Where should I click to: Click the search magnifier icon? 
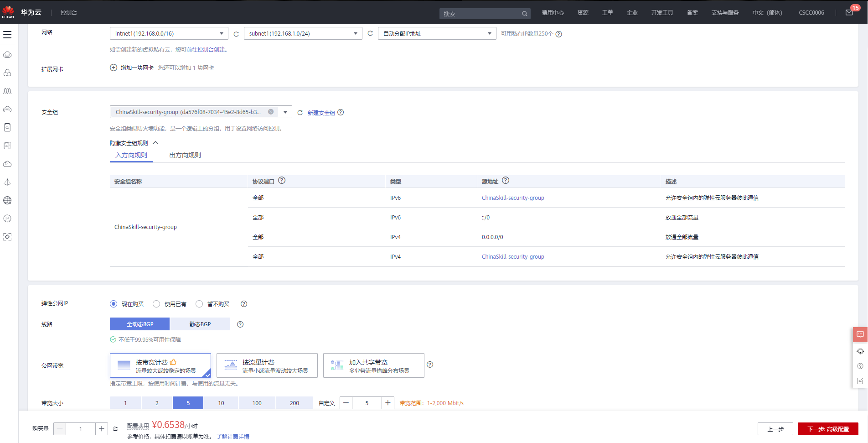[525, 14]
